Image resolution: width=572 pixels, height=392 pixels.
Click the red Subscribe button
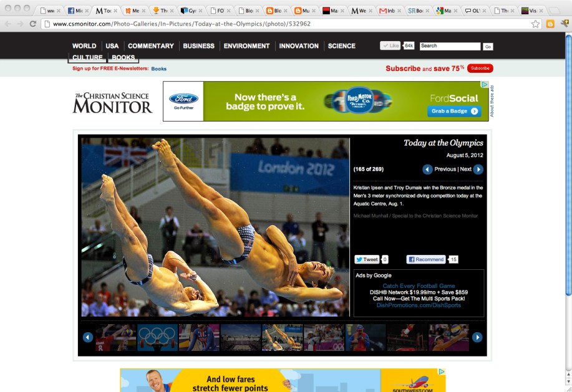pos(480,69)
